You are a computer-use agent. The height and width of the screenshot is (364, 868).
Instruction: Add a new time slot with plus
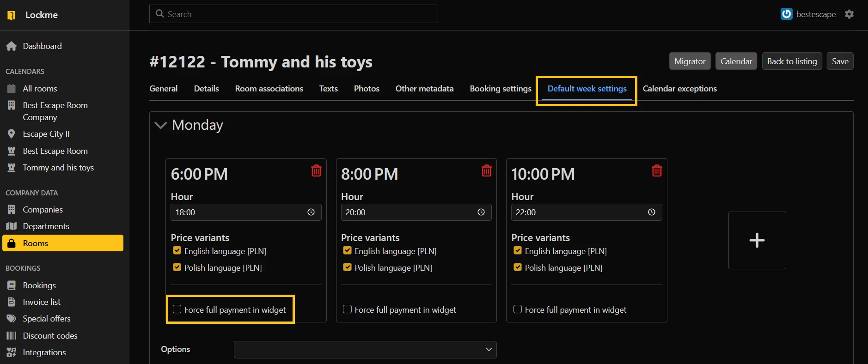[757, 240]
